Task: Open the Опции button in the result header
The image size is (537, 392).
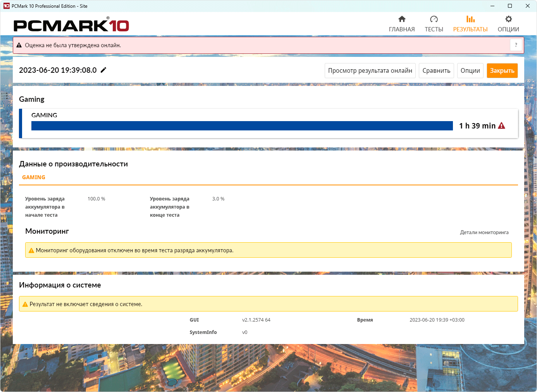Action: [470, 70]
